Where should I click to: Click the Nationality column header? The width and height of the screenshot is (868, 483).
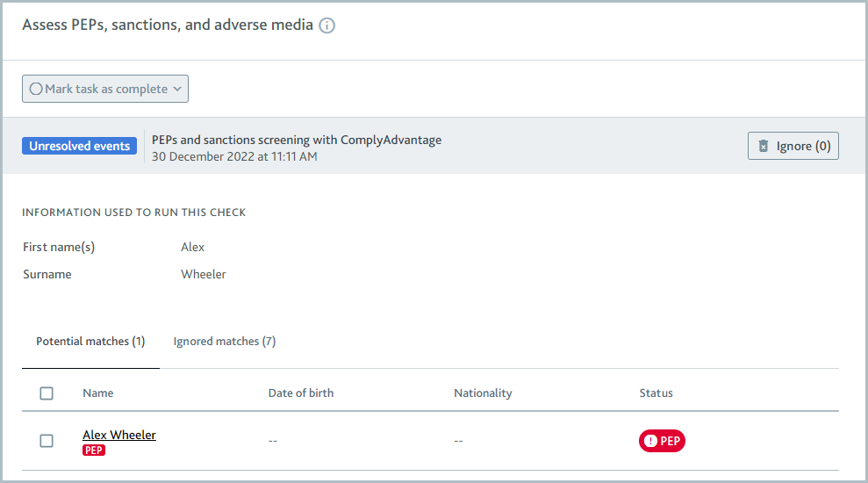(483, 393)
